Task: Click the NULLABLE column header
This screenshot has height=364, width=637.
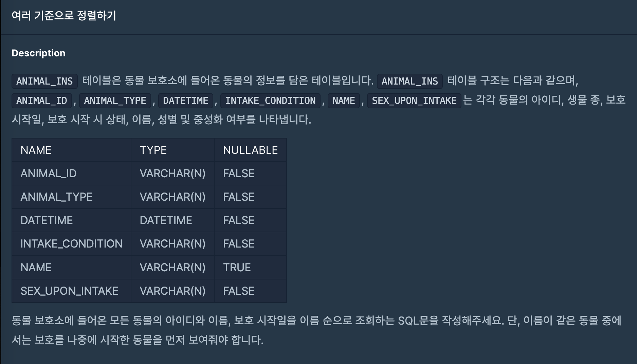Action: pos(250,150)
